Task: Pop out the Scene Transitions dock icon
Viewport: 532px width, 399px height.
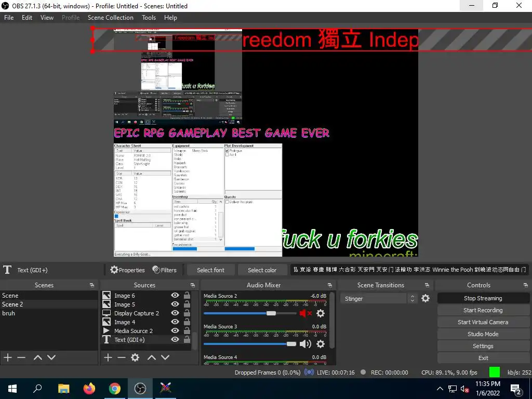Action: pos(427,285)
